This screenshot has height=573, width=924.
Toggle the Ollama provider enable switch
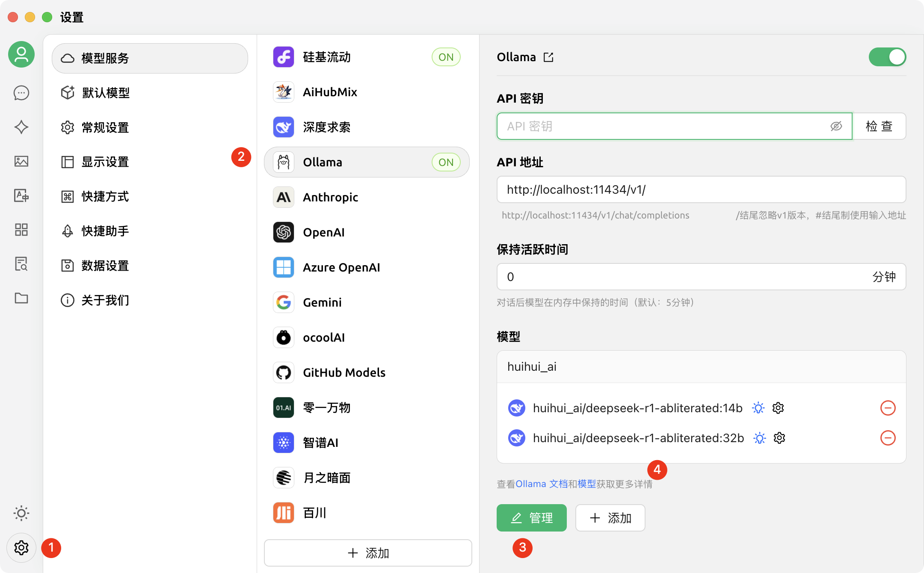coord(887,57)
